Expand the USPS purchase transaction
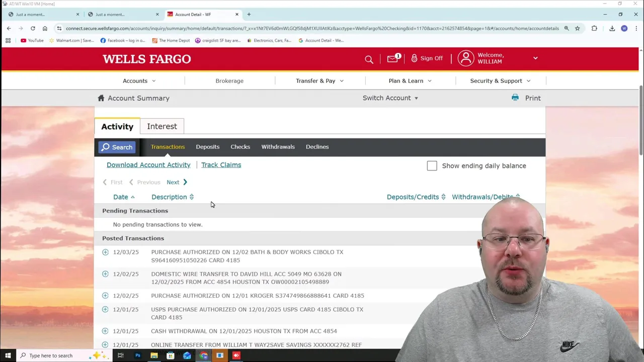 click(x=105, y=309)
